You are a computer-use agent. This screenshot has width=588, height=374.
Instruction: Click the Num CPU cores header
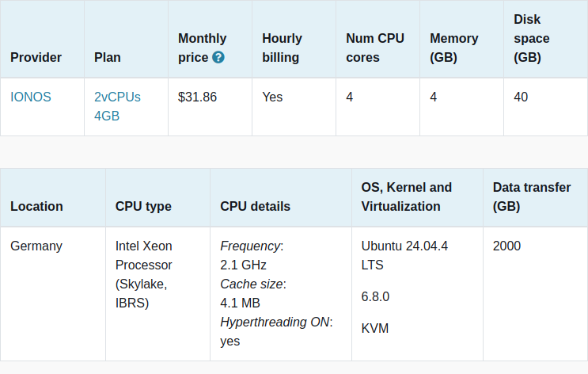pos(374,48)
